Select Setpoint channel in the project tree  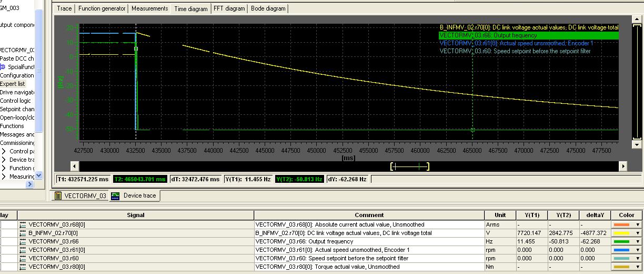pyautogui.click(x=17, y=109)
